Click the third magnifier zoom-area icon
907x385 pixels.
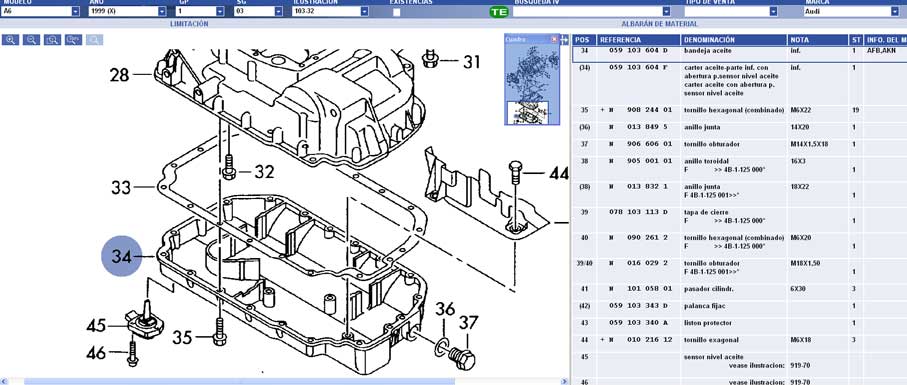point(53,40)
